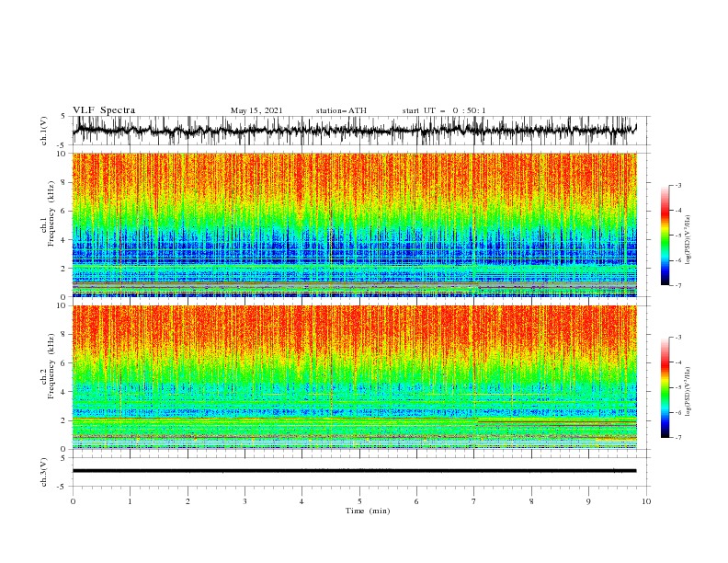Click tick label "7" on the time axis
Screen dimensions: 728x563
474,501
